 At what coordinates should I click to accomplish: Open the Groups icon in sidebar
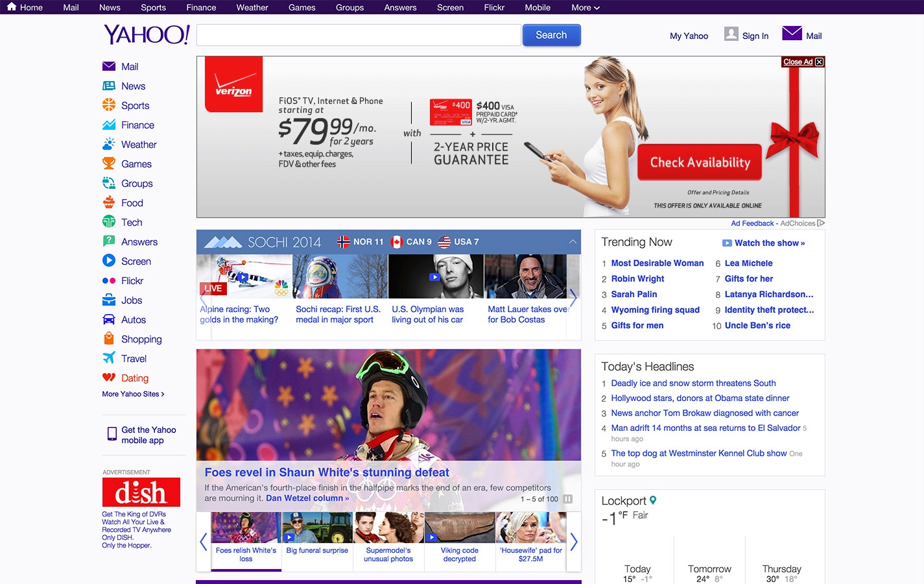click(x=109, y=183)
